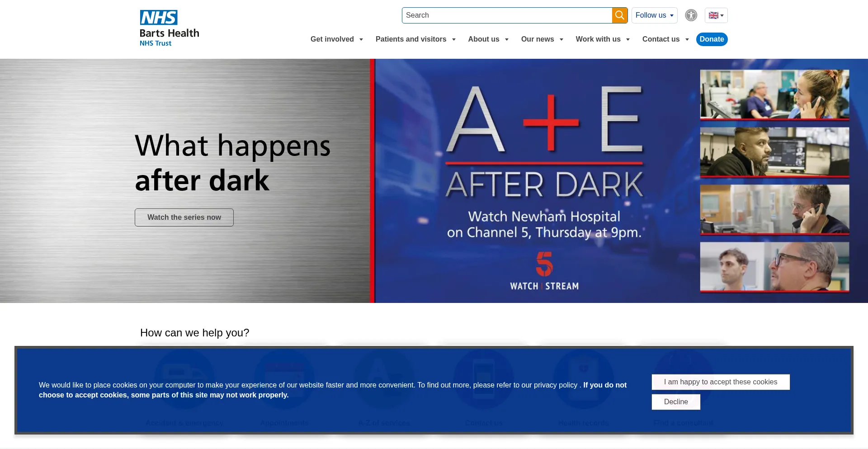868x449 pixels.
Task: Click the blue Donate button
Action: (712, 39)
